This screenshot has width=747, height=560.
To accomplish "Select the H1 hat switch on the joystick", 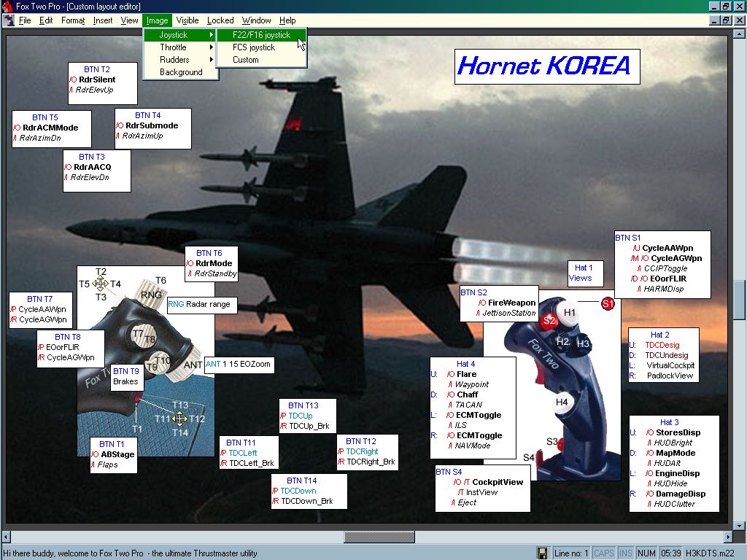I will [570, 312].
